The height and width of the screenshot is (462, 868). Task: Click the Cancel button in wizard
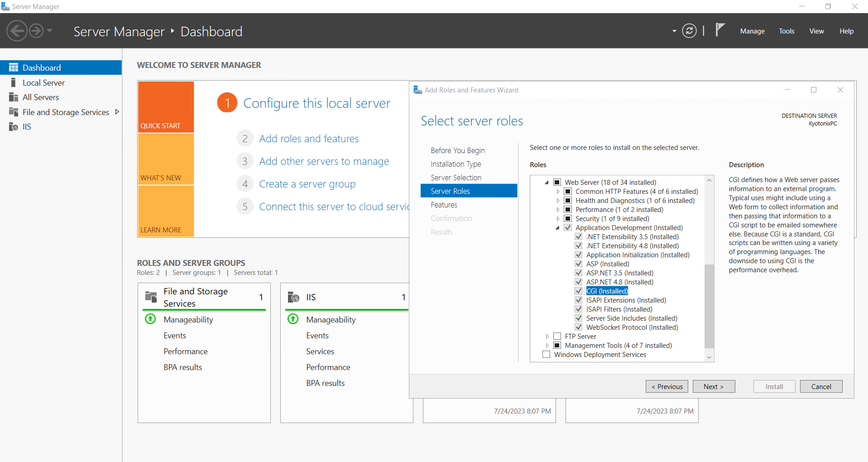[x=821, y=386]
